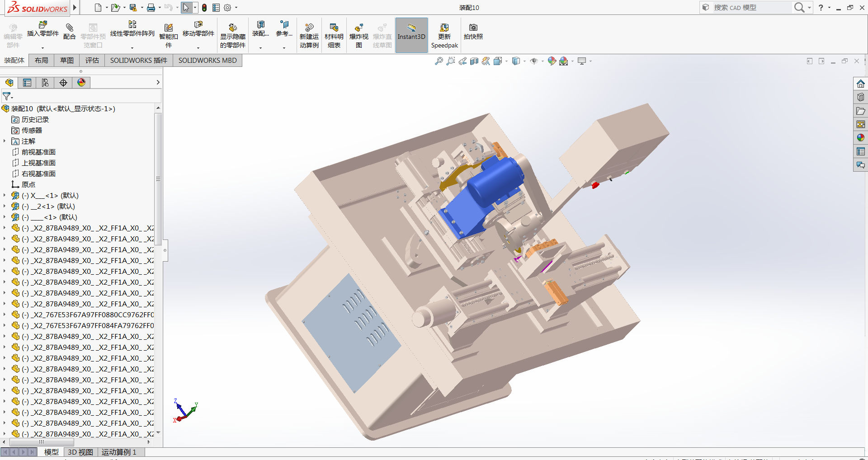The image size is (868, 460).
Task: Open FeatureManager design tree tab icon
Action: (9, 82)
